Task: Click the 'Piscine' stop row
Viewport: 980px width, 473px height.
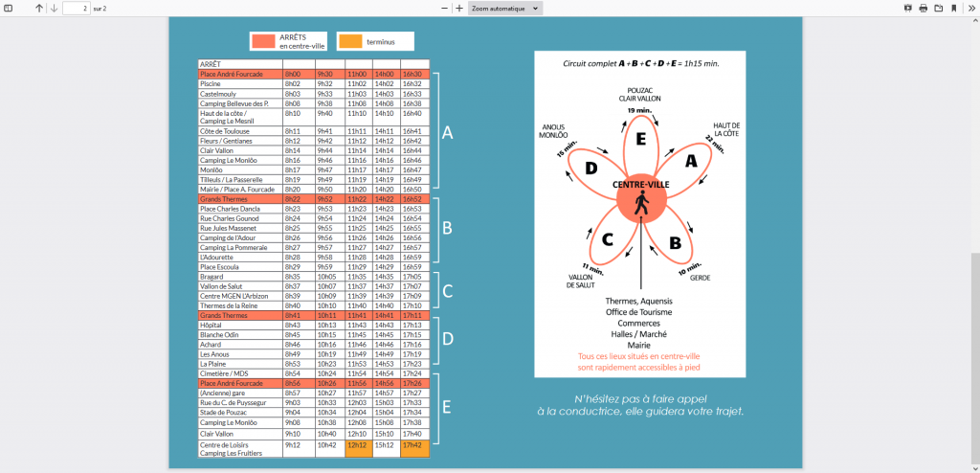Action: click(x=314, y=83)
